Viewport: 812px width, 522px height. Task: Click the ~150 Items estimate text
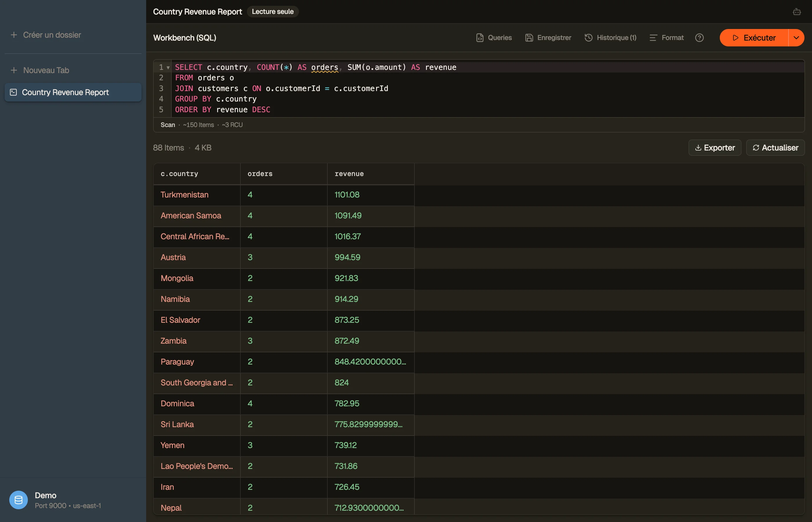click(198, 125)
